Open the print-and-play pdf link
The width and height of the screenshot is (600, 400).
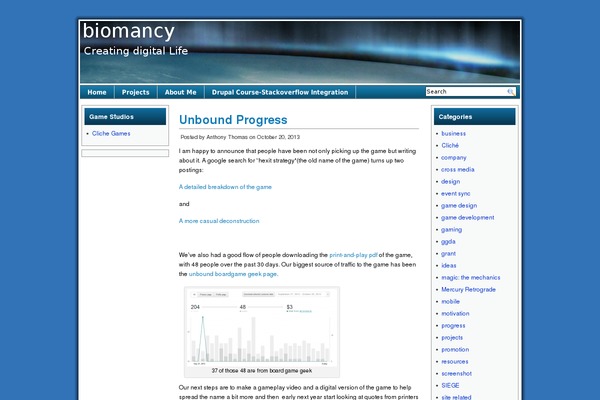point(353,255)
